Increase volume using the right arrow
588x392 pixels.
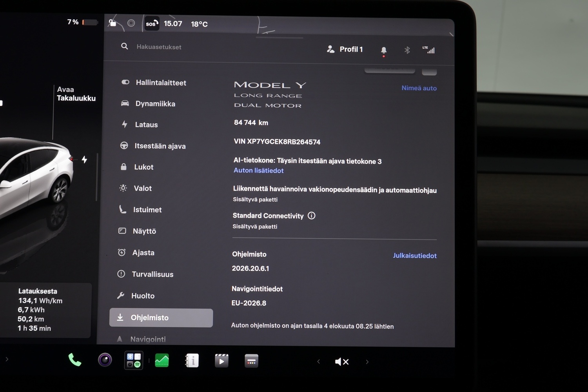click(367, 362)
